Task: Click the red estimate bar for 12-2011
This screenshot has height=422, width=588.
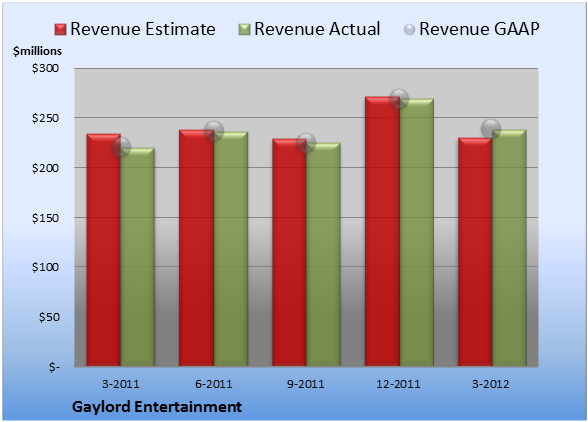Action: tap(382, 231)
